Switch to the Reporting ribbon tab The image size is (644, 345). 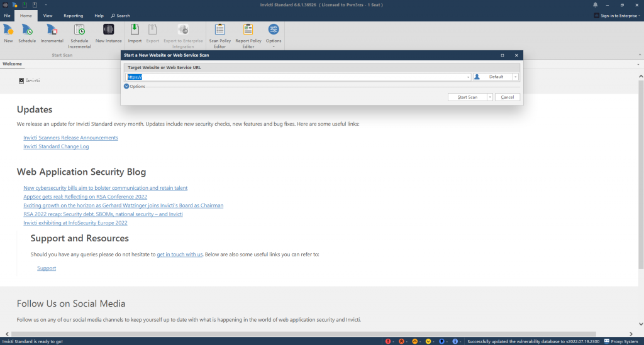click(73, 16)
